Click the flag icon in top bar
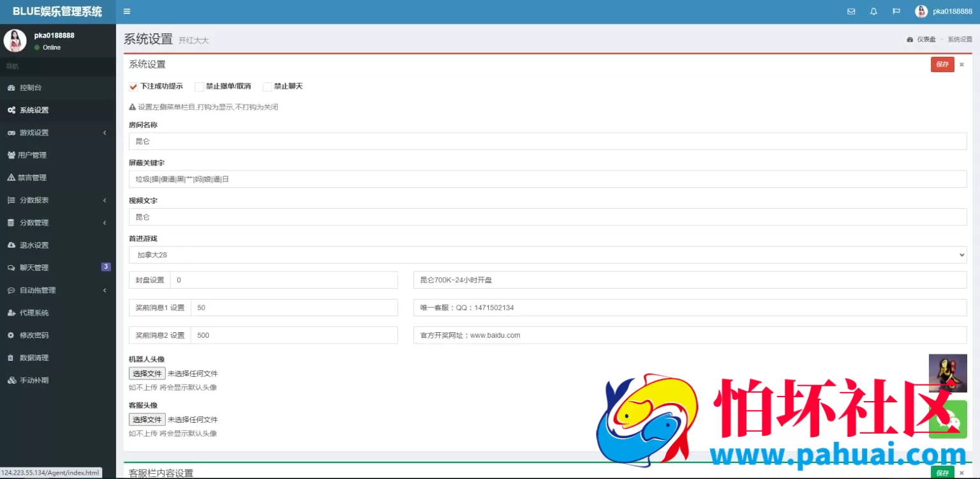980x479 pixels. pos(896,11)
